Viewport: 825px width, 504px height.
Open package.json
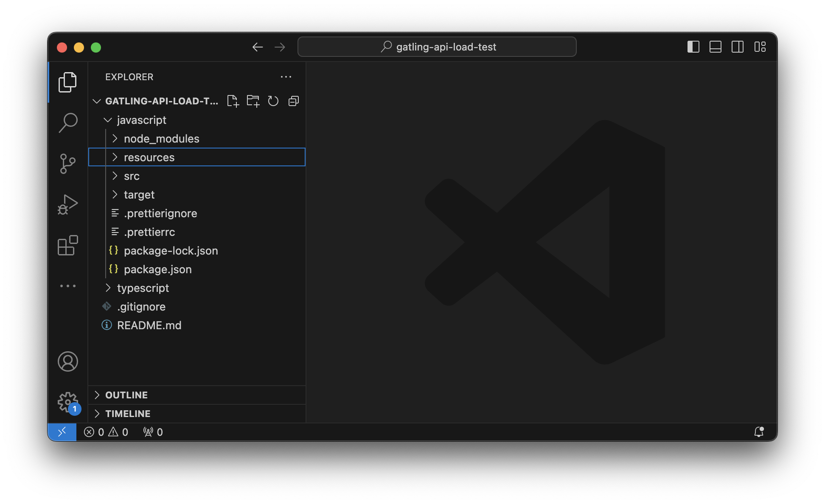(197, 269)
